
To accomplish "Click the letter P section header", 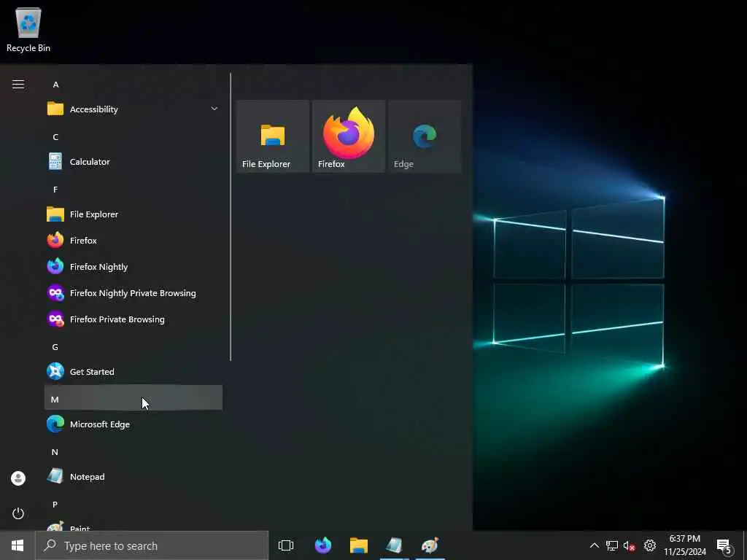I will 55,505.
